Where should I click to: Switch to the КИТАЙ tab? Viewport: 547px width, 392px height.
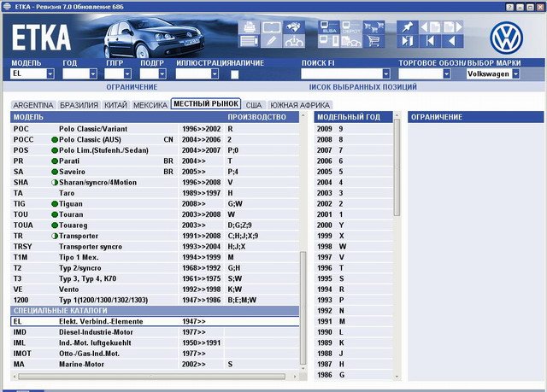coord(115,105)
